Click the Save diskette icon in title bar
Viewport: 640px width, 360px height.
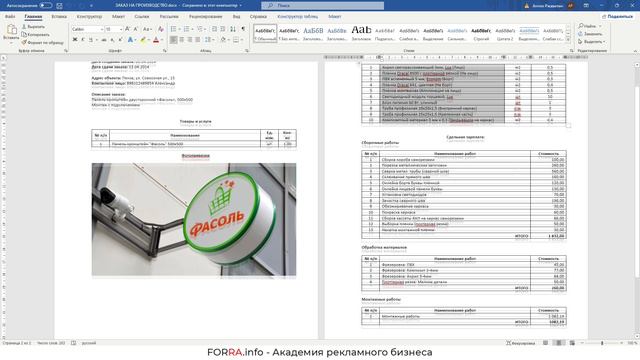pos(60,6)
